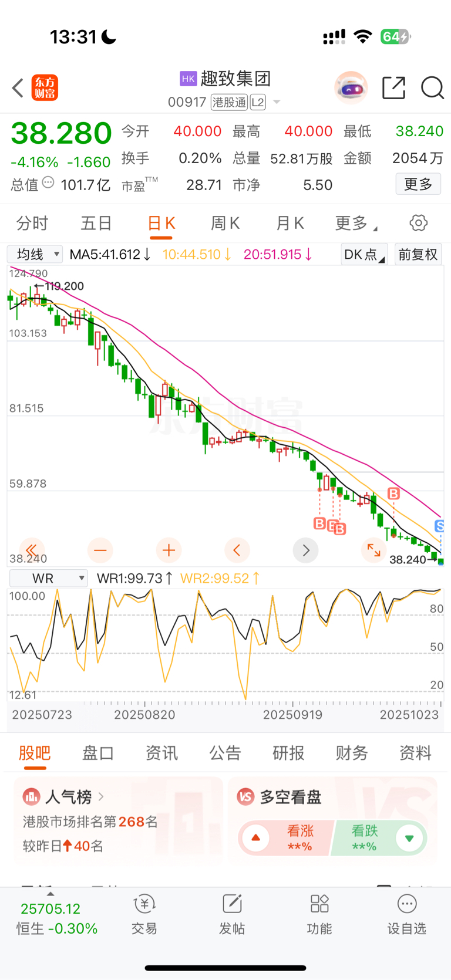Tap date label 20250919
The height and width of the screenshot is (980, 451).
292,715
